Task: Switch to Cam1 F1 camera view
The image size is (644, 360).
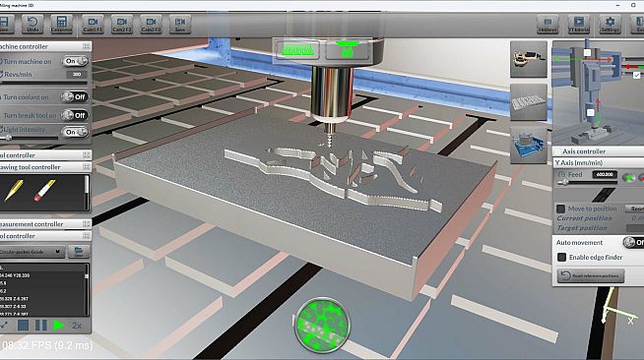Action: [x=93, y=25]
